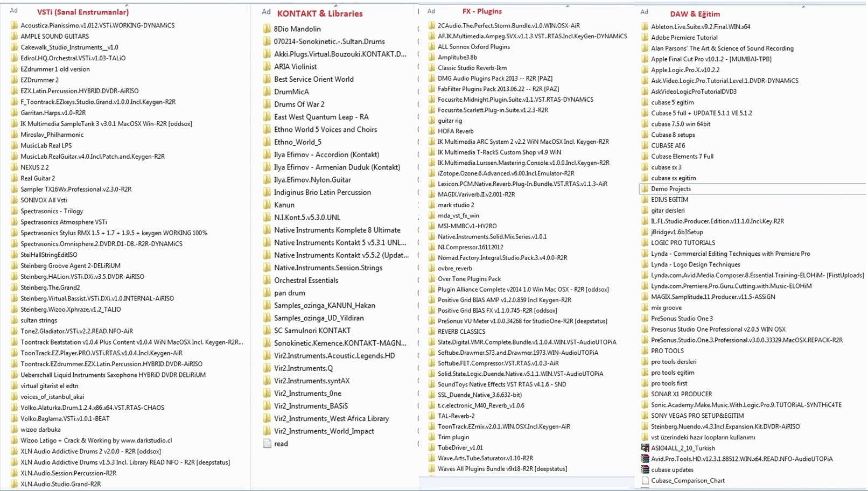Select the folder icon beside guitar rig
868x491 pixels.
pos(432,121)
